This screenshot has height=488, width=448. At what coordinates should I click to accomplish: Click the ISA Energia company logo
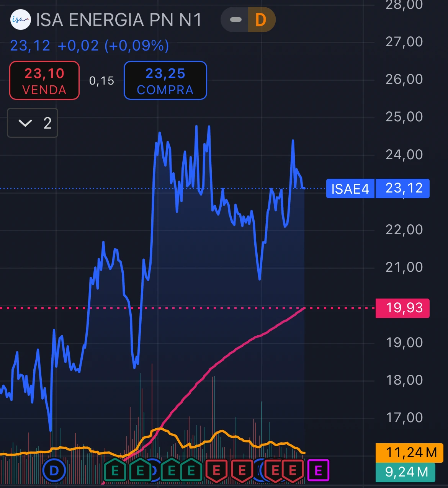[x=20, y=20]
